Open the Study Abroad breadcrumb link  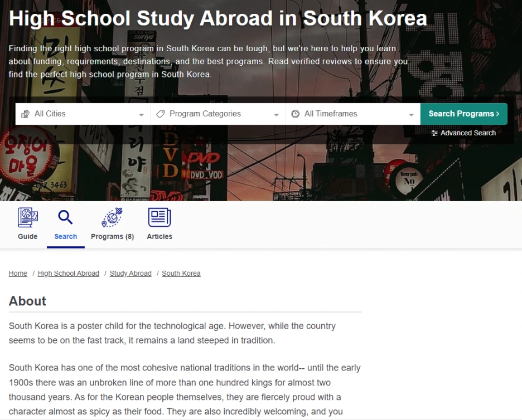(x=130, y=274)
